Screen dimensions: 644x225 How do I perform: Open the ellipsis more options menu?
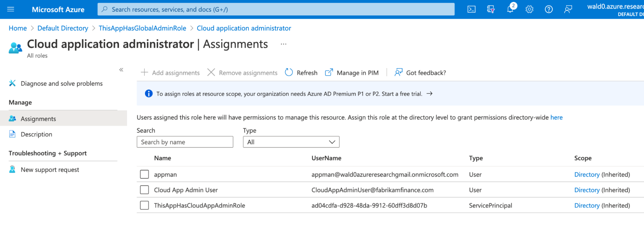(x=284, y=44)
